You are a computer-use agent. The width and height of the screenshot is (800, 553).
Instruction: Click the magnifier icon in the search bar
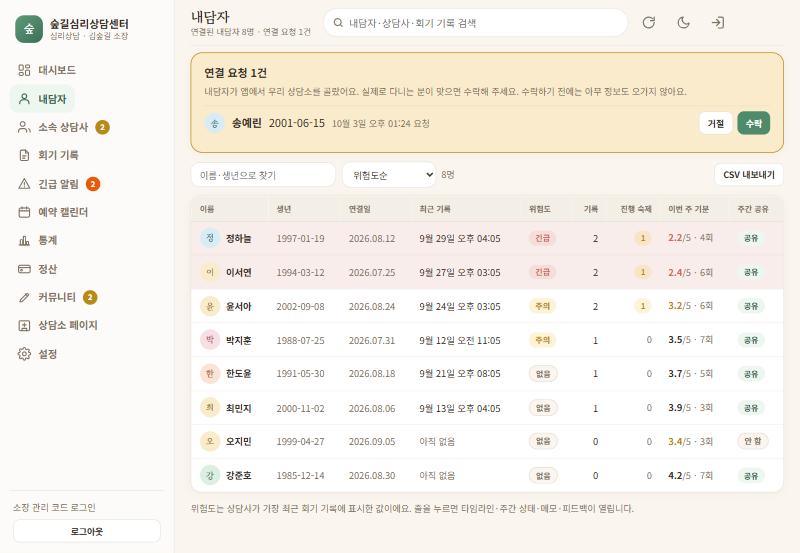tap(338, 23)
